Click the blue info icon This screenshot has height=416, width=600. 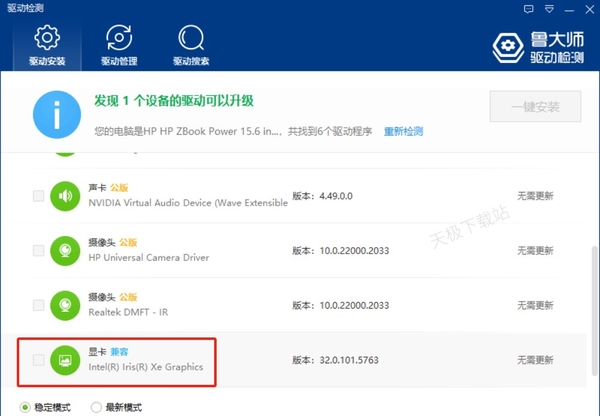(54, 115)
